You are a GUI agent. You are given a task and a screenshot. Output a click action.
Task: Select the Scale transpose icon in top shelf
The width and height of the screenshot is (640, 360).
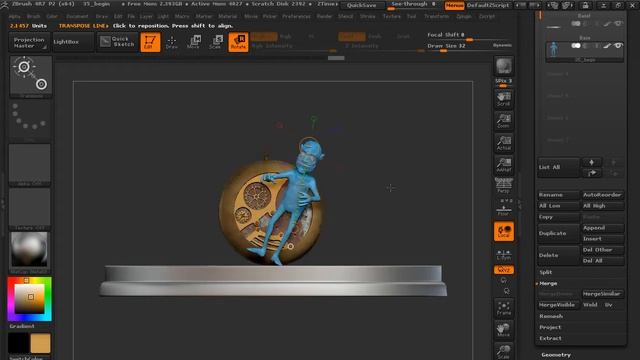click(216, 42)
